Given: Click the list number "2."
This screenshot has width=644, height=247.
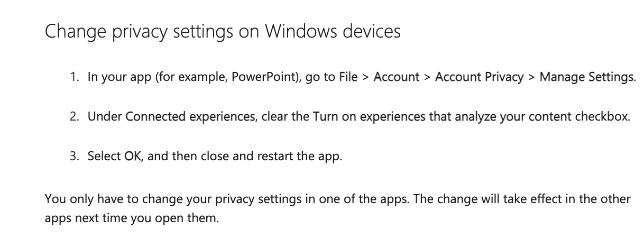Looking at the screenshot, I should tap(75, 117).
